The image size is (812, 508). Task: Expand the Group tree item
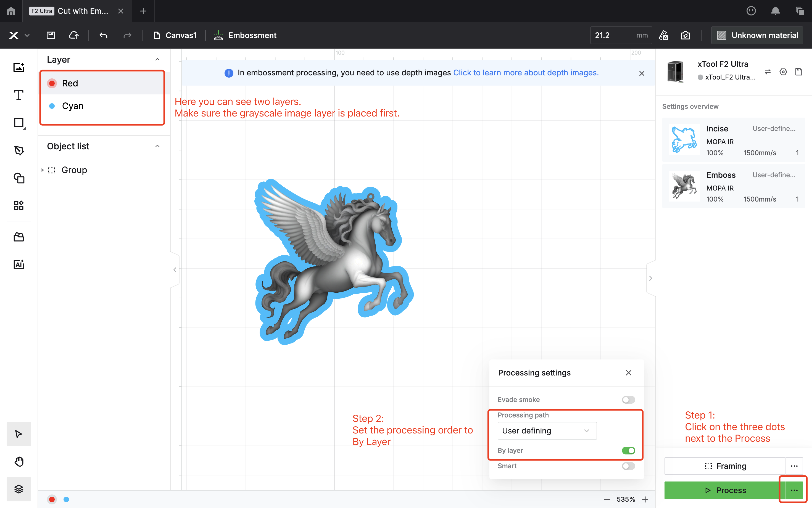pyautogui.click(x=43, y=170)
